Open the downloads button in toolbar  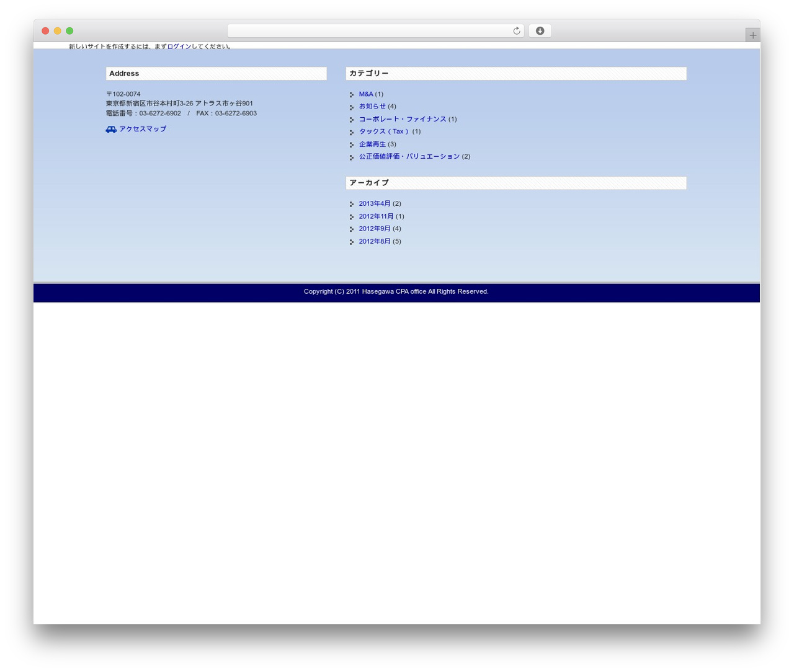(x=540, y=31)
